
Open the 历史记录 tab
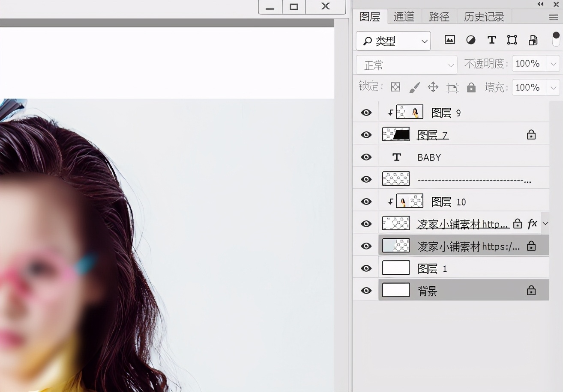coord(484,17)
